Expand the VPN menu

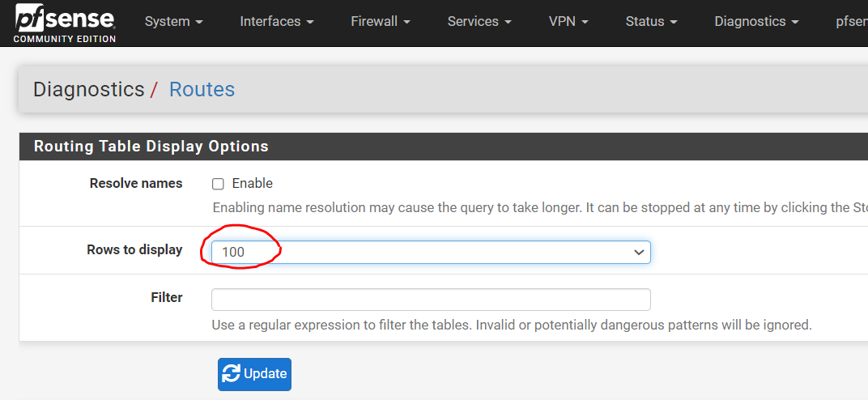click(568, 22)
